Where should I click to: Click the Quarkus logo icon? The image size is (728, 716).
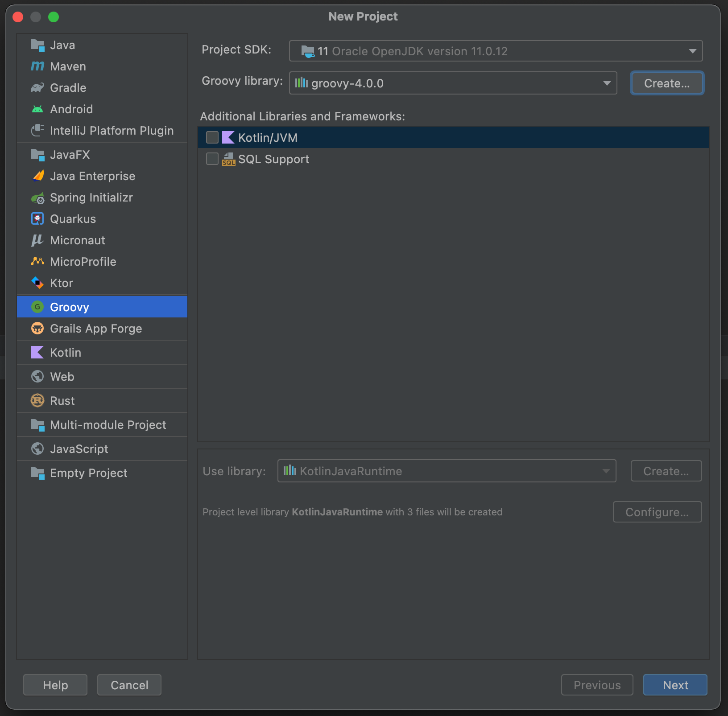pos(37,219)
